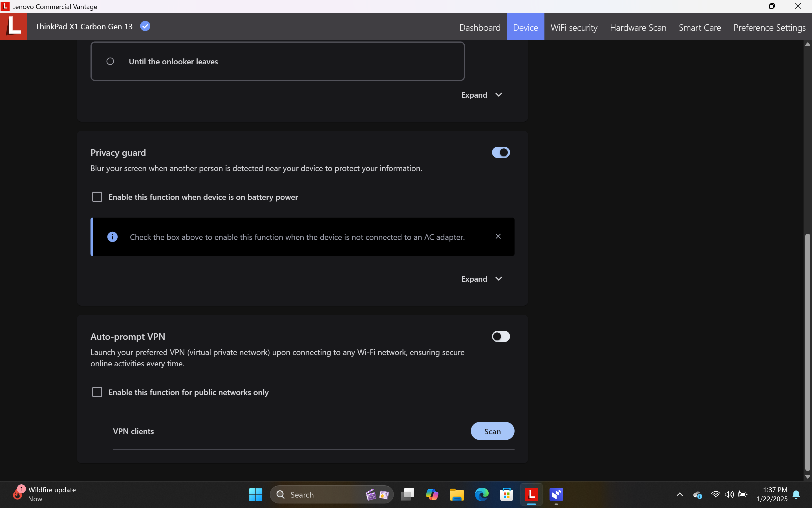
Task: Check 'Enable this function for public networks only'
Action: pyautogui.click(x=97, y=392)
